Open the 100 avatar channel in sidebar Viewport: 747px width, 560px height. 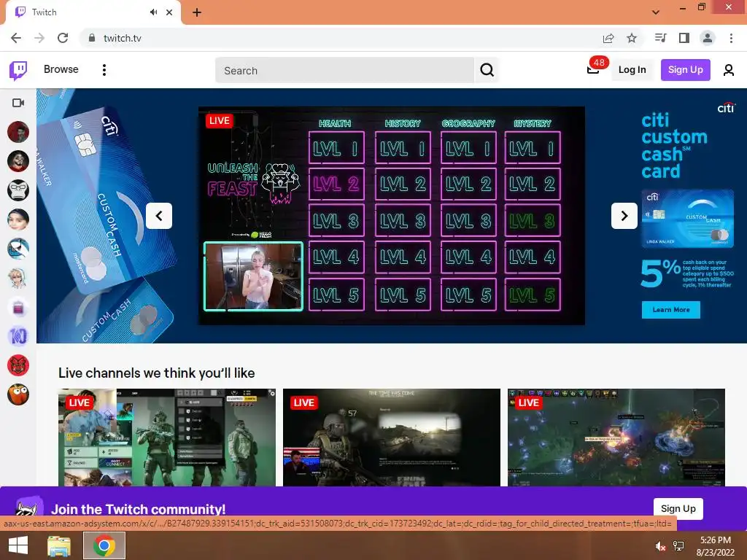point(18,336)
